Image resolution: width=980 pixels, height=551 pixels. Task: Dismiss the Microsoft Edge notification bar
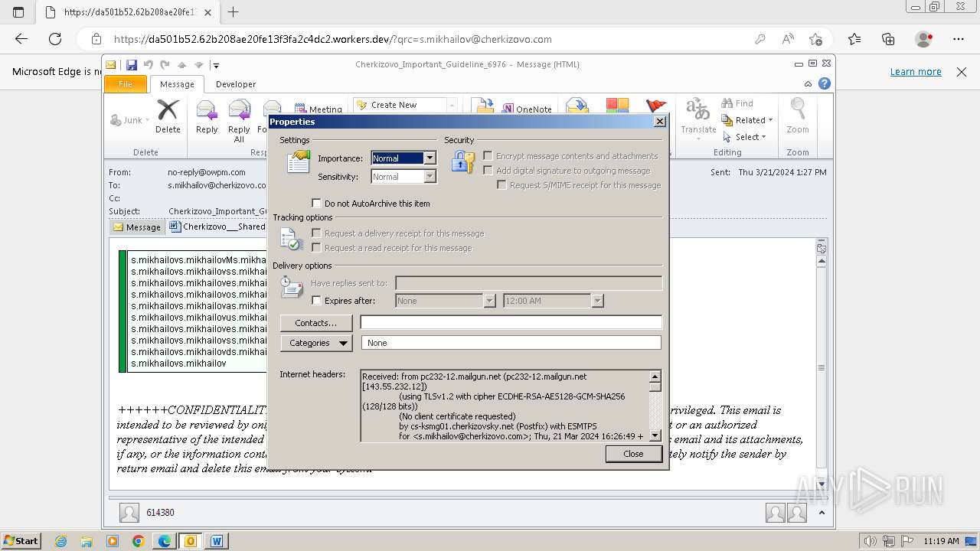(x=962, y=71)
